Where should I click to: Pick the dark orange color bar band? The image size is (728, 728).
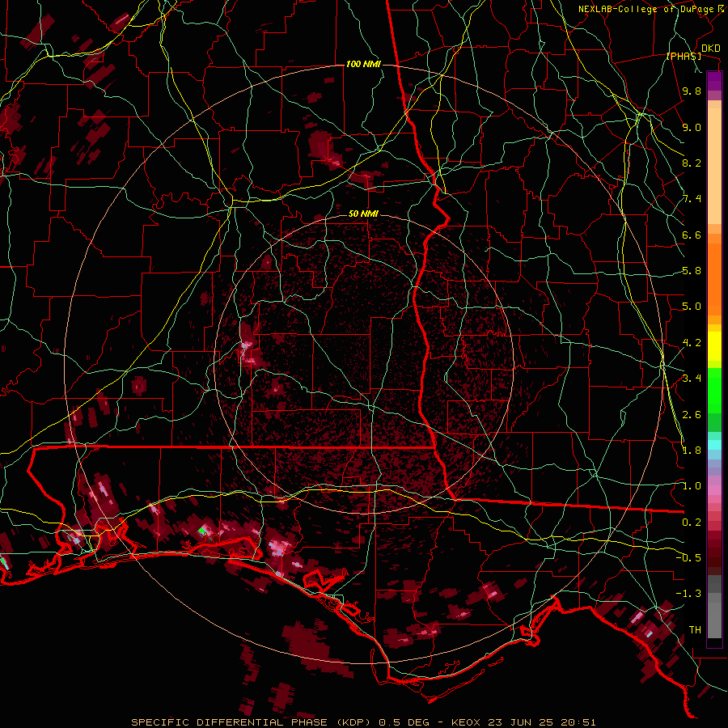tap(714, 278)
